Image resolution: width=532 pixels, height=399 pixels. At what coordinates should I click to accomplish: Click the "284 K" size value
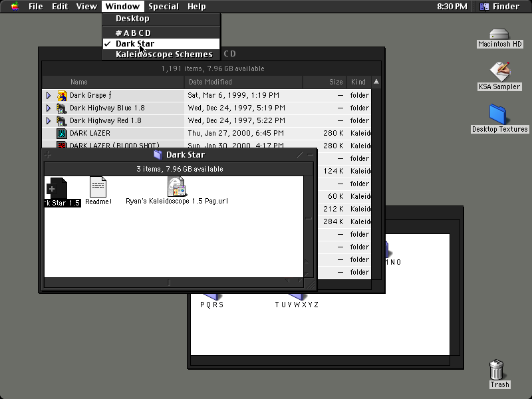[x=333, y=221]
